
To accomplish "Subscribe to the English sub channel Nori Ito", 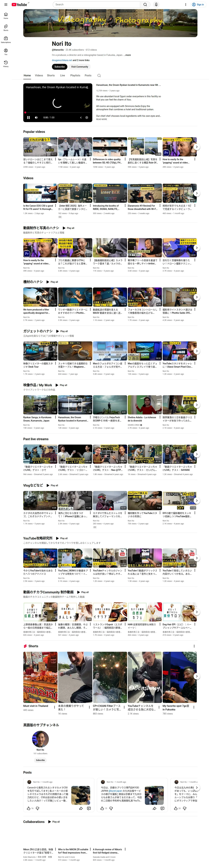I will [x=41, y=760].
